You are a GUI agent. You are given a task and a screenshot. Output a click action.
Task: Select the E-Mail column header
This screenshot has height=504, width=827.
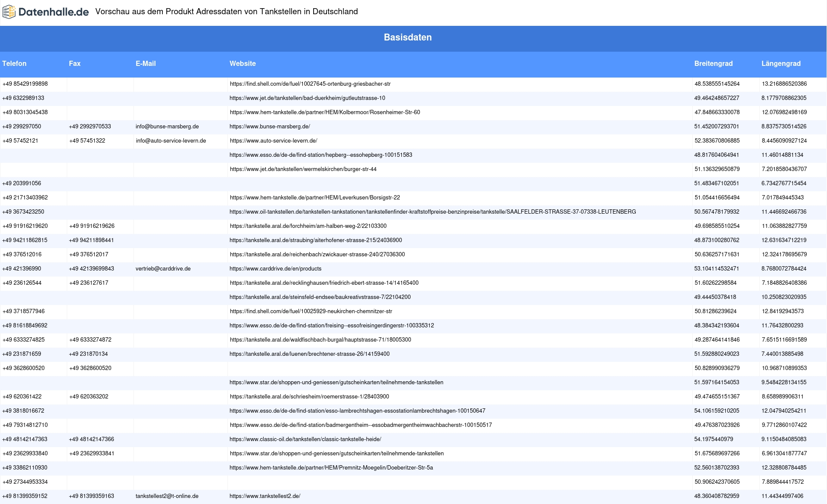click(146, 63)
